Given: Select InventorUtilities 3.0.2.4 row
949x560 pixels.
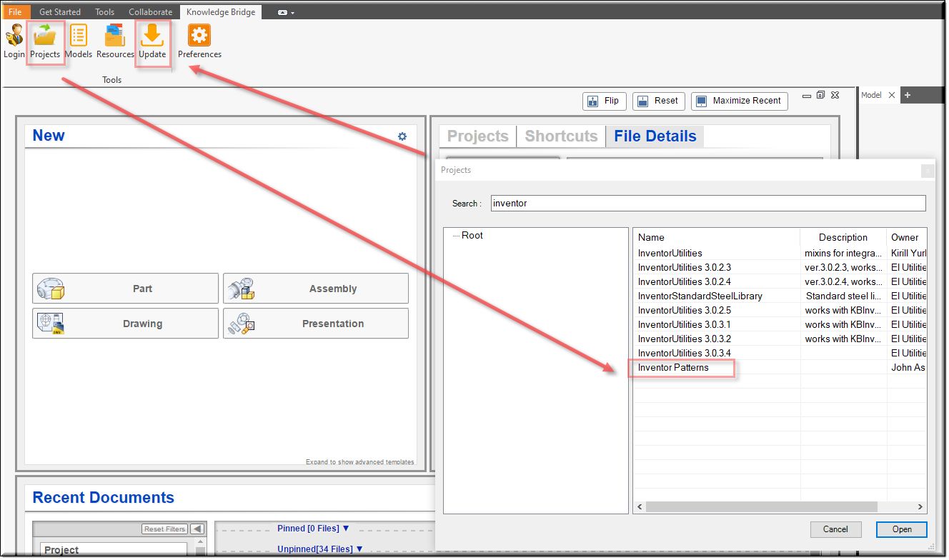Looking at the screenshot, I should point(780,281).
